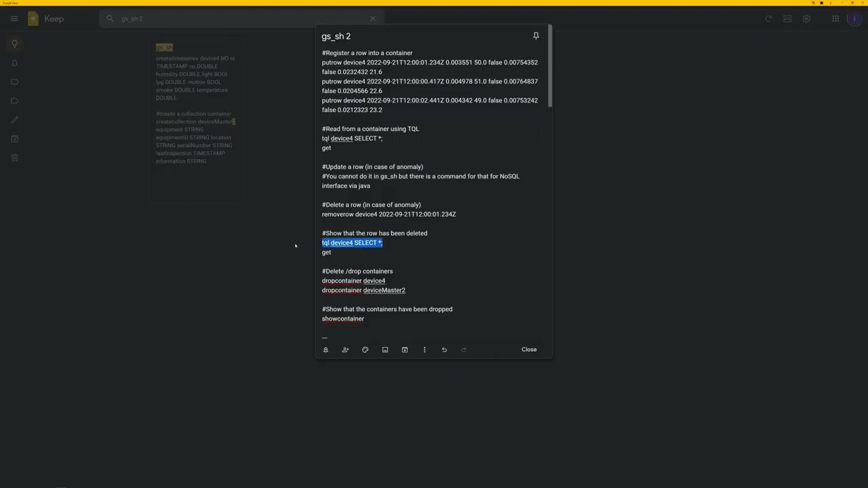Click the 'showcontainer' line
868x488 pixels.
pyautogui.click(x=343, y=319)
